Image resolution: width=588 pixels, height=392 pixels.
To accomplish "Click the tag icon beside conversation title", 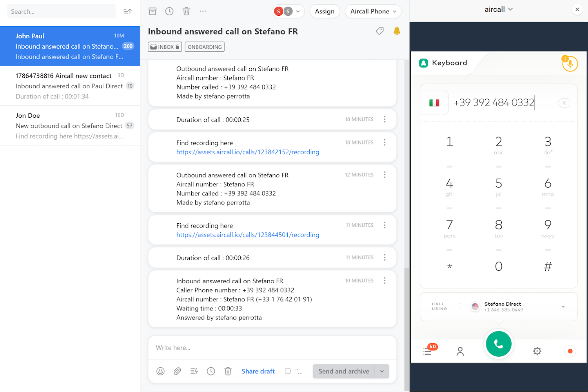I will pyautogui.click(x=379, y=31).
